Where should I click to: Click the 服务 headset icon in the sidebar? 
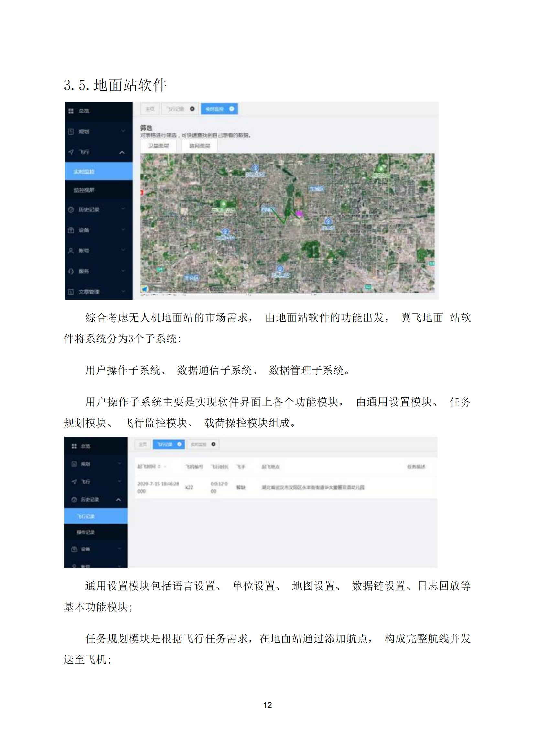(71, 271)
